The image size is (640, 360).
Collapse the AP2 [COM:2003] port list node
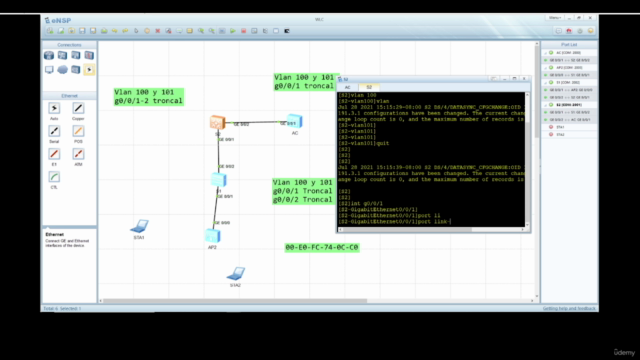pyautogui.click(x=546, y=68)
